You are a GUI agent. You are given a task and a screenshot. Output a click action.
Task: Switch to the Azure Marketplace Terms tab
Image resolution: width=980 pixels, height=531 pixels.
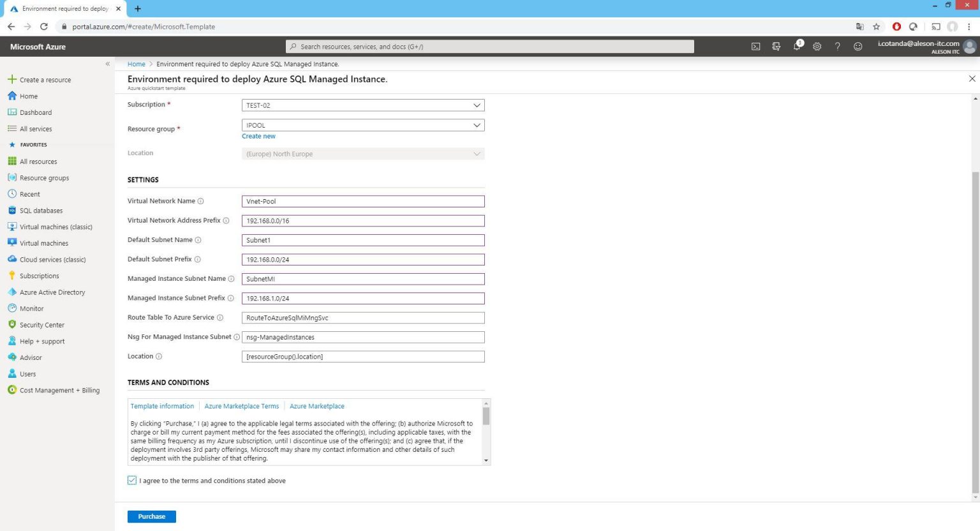click(x=241, y=406)
